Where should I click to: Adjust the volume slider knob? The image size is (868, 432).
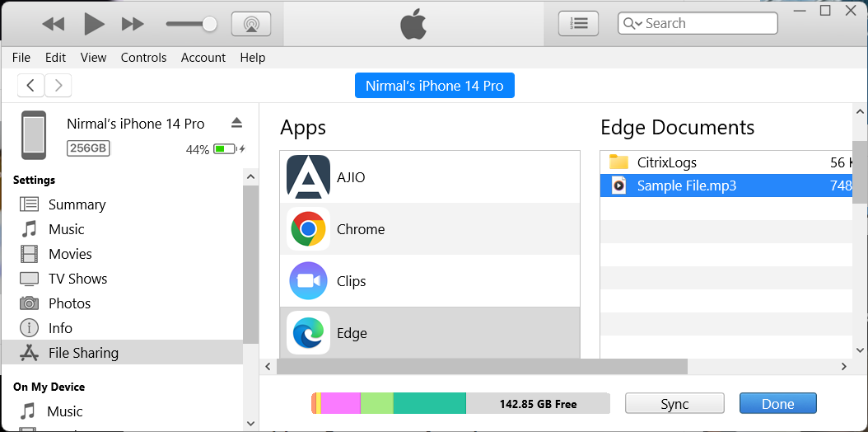(209, 24)
